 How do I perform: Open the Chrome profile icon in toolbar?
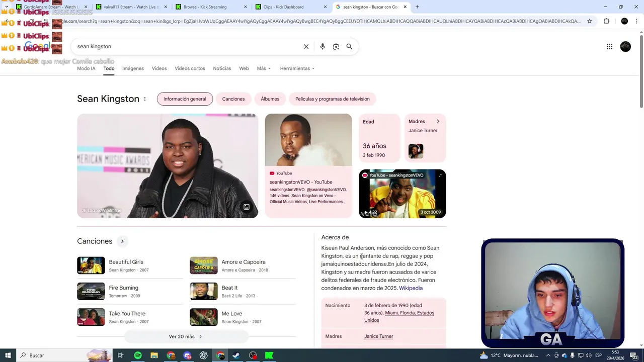624,21
